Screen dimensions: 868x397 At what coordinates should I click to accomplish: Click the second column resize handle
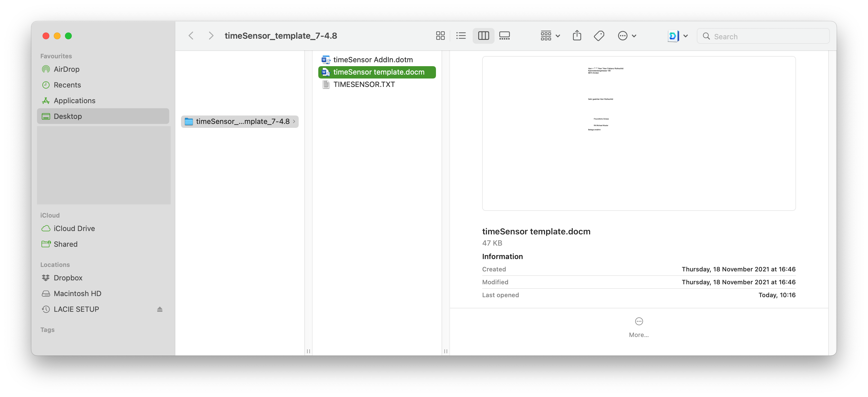(x=445, y=351)
